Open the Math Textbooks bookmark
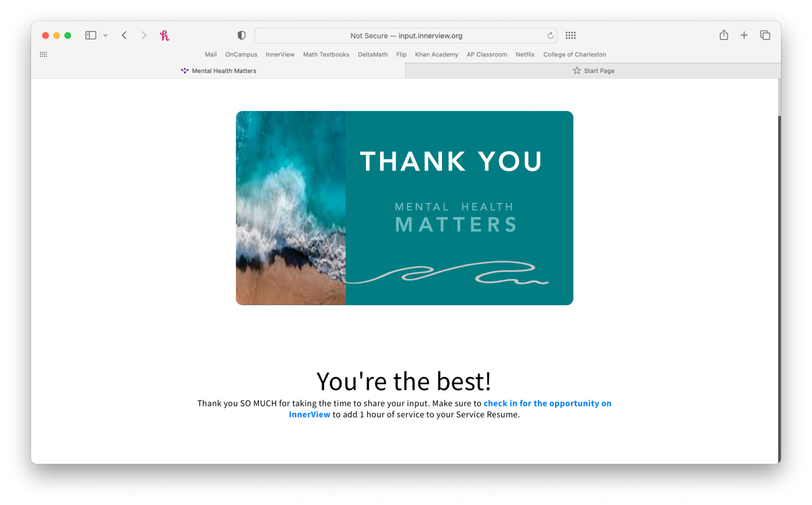The image size is (812, 505). (x=326, y=55)
